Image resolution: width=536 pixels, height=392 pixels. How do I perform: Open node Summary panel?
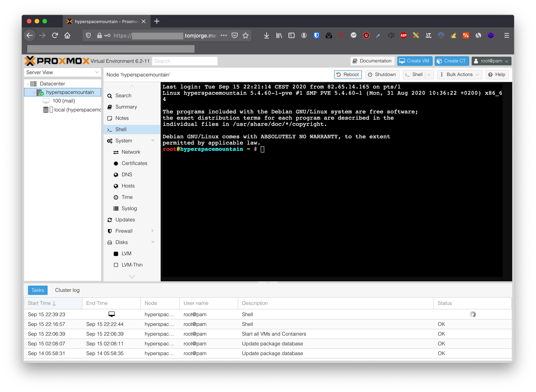(132, 107)
